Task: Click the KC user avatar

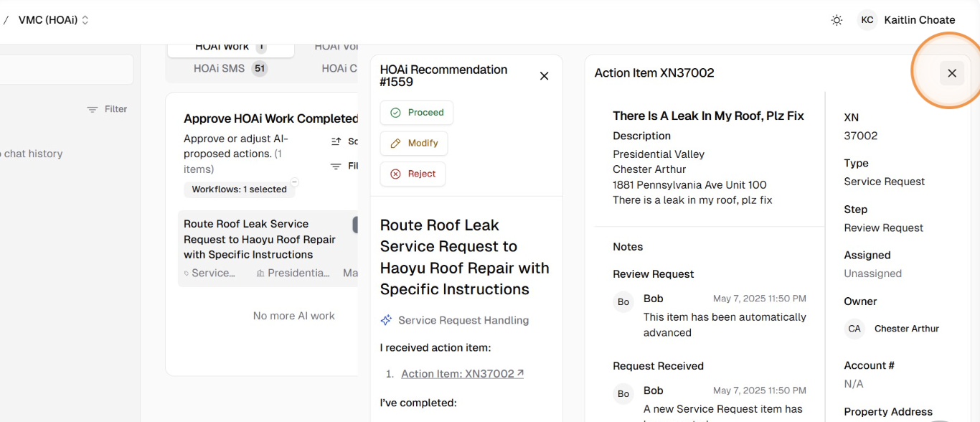Action: [867, 20]
